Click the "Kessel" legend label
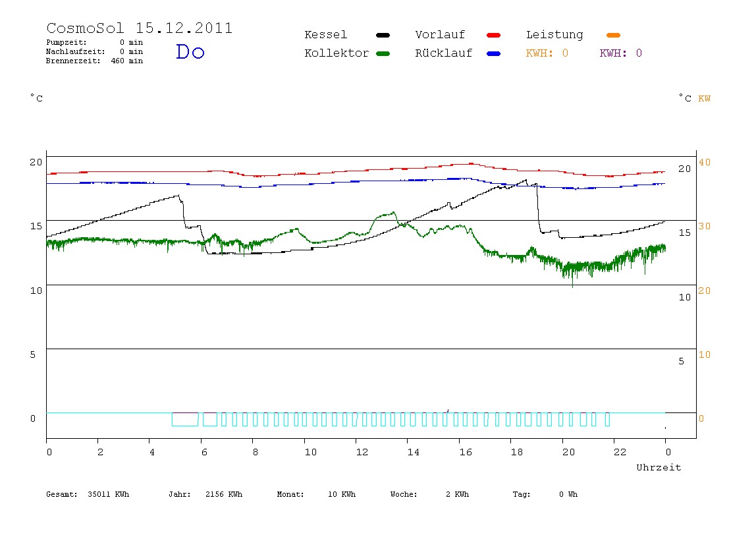 [x=325, y=35]
